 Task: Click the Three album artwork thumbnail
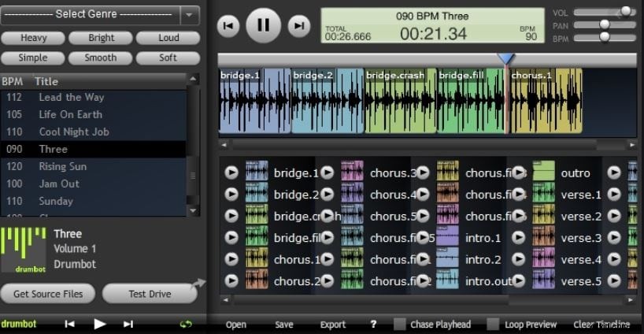click(24, 250)
